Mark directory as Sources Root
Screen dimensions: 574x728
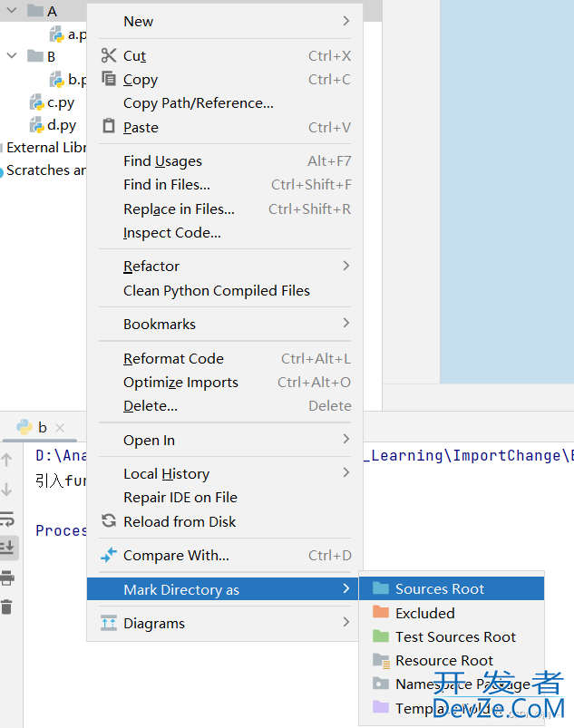[452, 588]
